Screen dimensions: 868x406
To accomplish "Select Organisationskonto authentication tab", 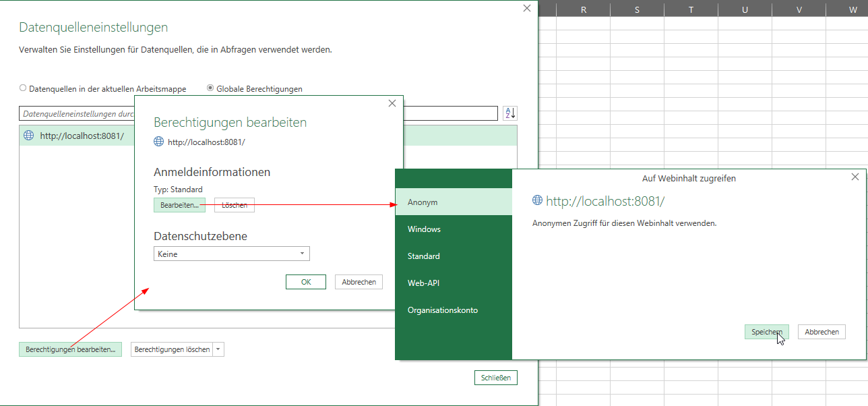I will point(453,310).
